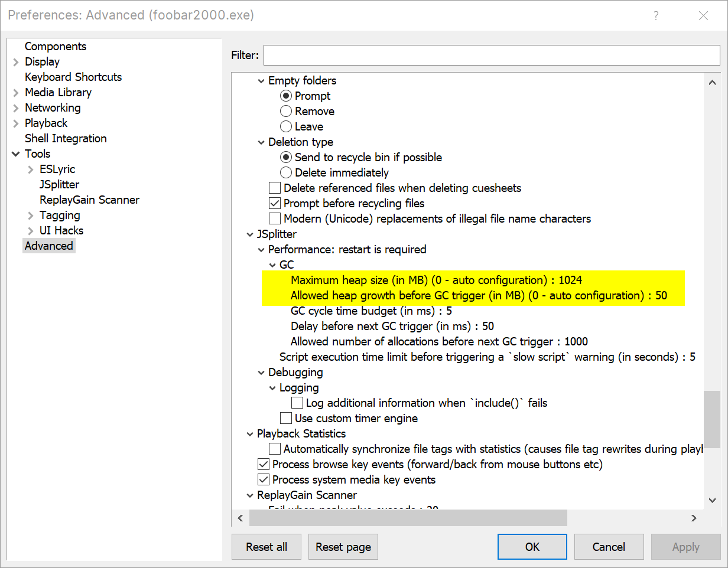Click the horizontal scrollbar right arrow
This screenshot has width=728, height=568.
pos(694,518)
